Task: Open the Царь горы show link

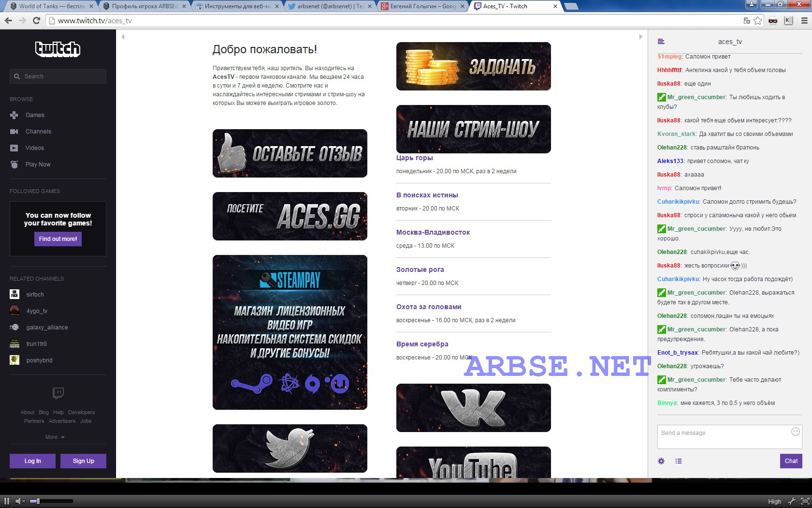Action: pos(414,158)
